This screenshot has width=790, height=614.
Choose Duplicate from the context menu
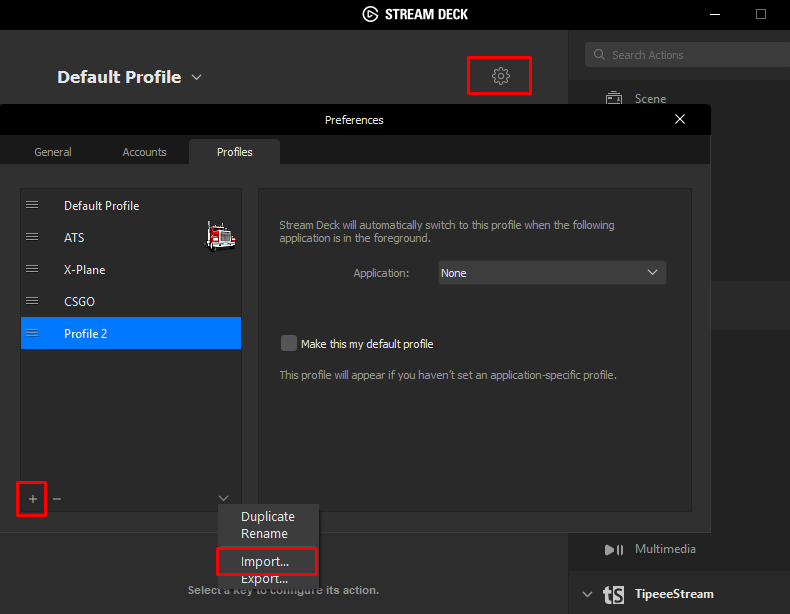coord(268,516)
